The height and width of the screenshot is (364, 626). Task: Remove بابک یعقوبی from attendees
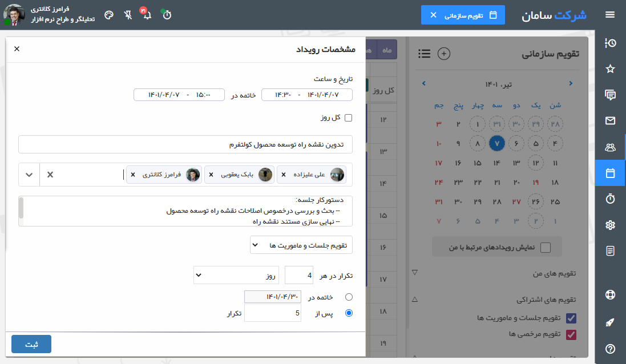[x=211, y=175]
